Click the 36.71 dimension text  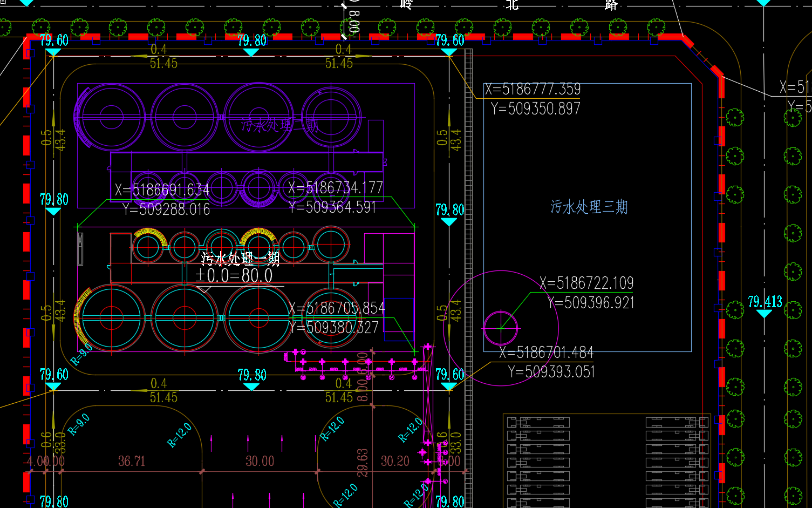pyautogui.click(x=132, y=461)
